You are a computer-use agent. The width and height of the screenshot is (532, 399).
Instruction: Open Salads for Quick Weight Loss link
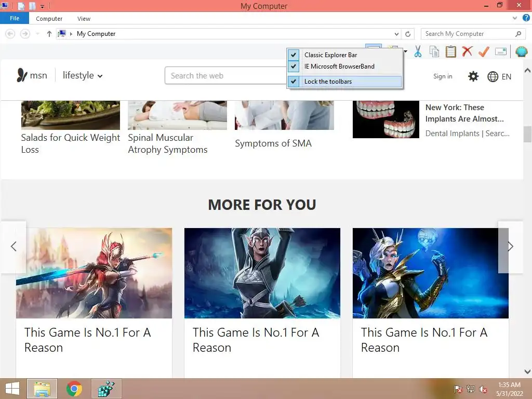coord(71,143)
